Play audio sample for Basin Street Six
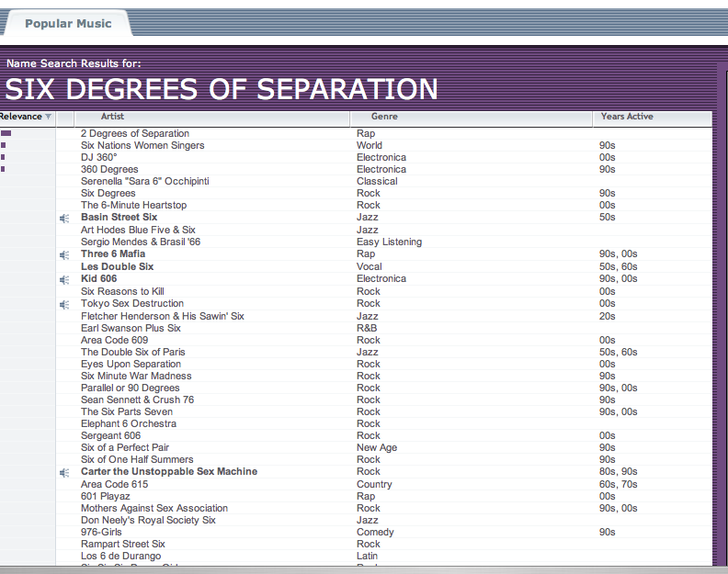This screenshot has width=728, height=574. 64,218
